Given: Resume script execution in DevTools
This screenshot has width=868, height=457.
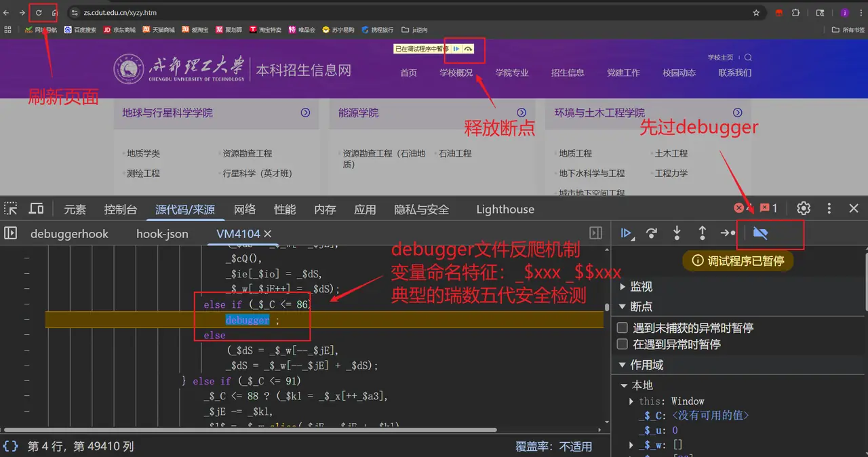Looking at the screenshot, I should click(x=626, y=233).
